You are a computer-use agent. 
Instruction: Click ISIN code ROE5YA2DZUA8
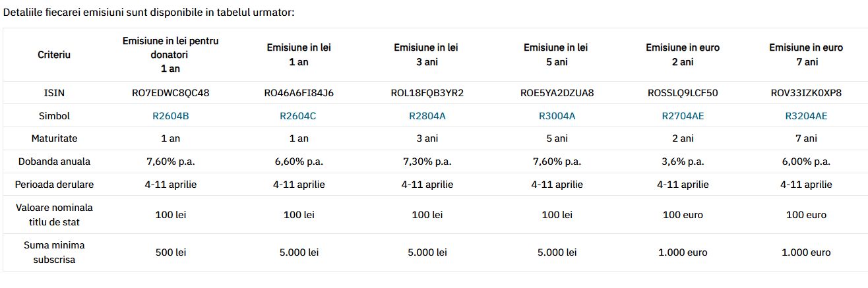pyautogui.click(x=557, y=93)
